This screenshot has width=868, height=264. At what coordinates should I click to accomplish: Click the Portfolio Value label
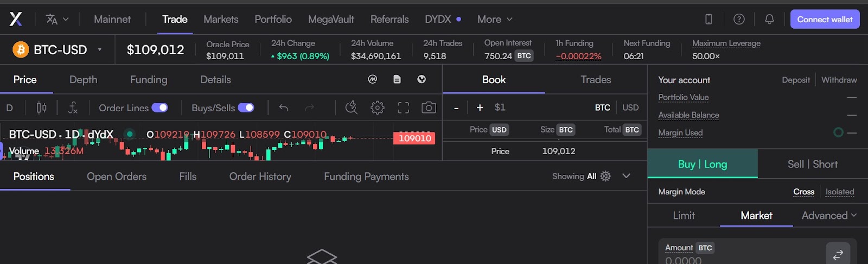pyautogui.click(x=684, y=97)
